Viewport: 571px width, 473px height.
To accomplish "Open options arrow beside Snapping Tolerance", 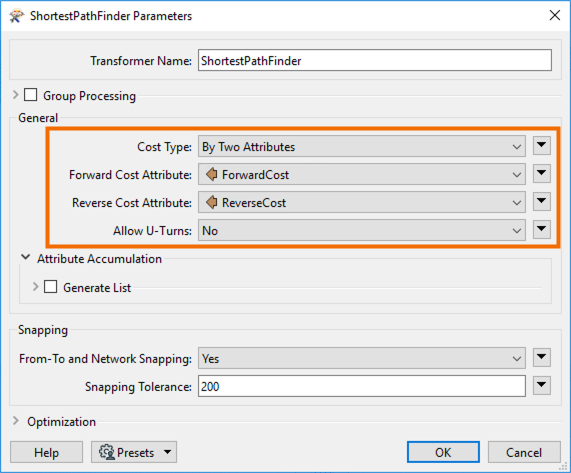I will tap(542, 385).
